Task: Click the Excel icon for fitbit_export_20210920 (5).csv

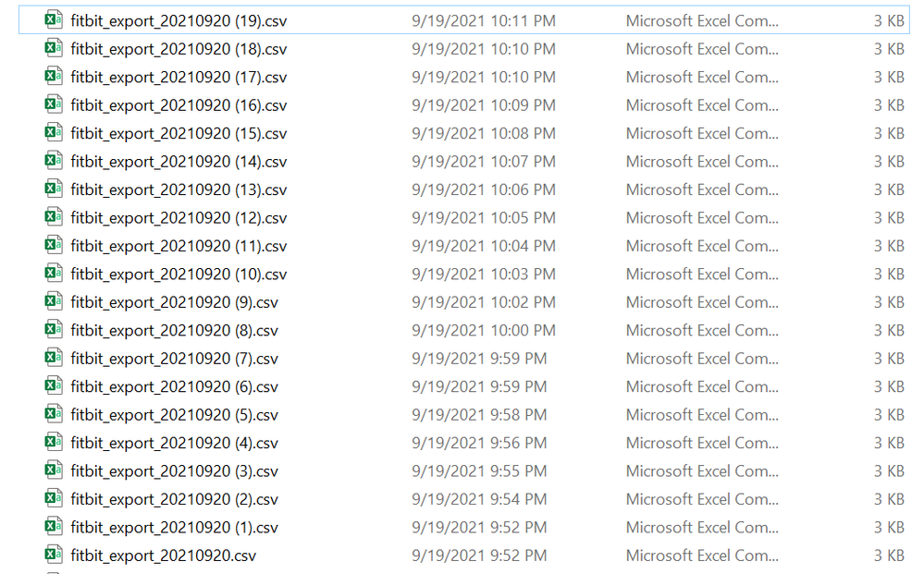Action: tap(54, 414)
